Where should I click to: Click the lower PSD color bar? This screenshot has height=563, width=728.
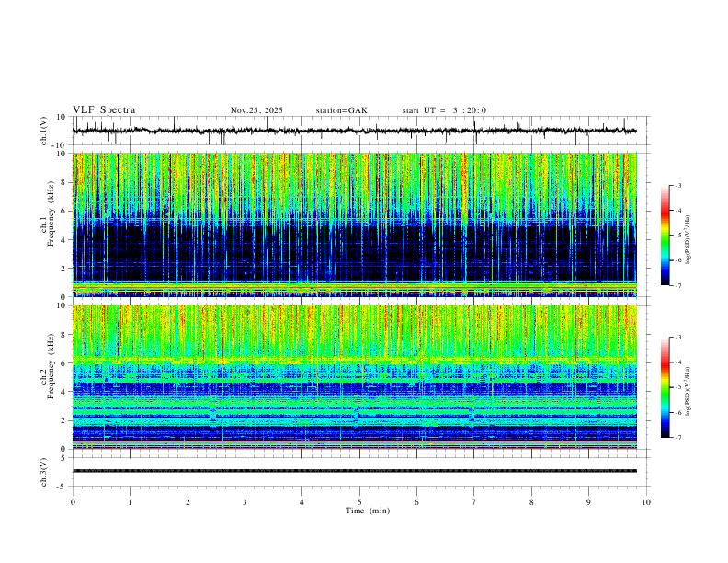coord(665,387)
